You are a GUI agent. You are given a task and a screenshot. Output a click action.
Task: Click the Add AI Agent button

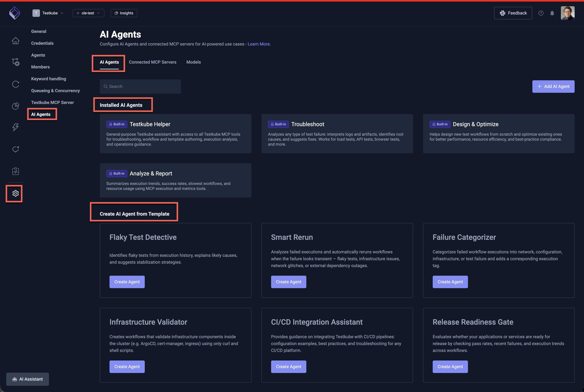click(x=553, y=86)
